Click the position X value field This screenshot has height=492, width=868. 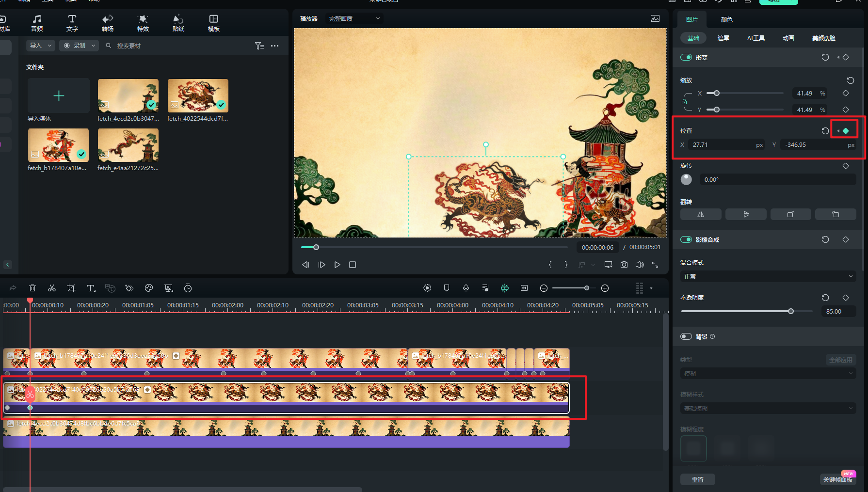tap(723, 145)
